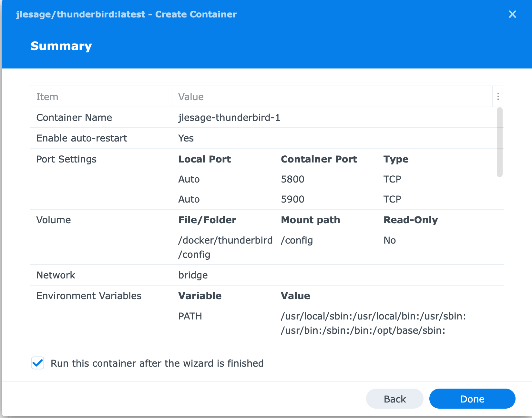Click the Enable auto-restart row label
532x418 pixels.
click(82, 138)
